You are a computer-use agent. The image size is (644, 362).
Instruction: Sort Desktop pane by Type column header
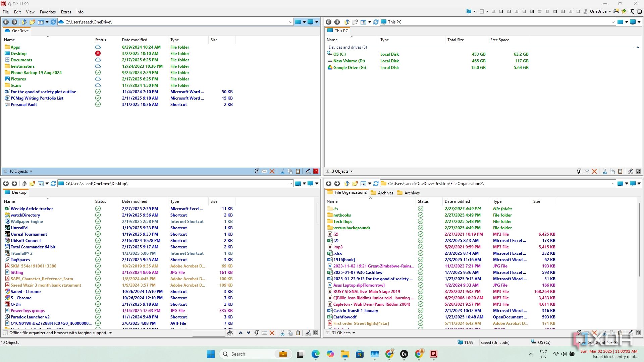coord(188,201)
